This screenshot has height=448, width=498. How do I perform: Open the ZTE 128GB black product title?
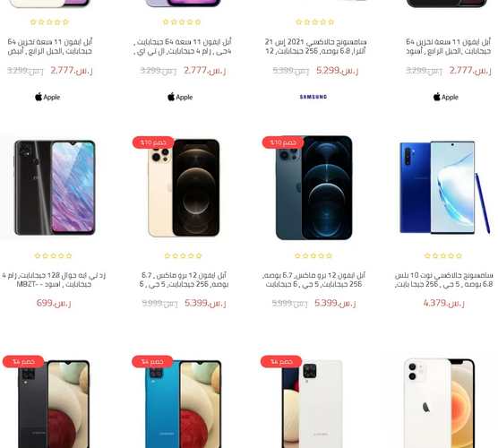[54, 280]
